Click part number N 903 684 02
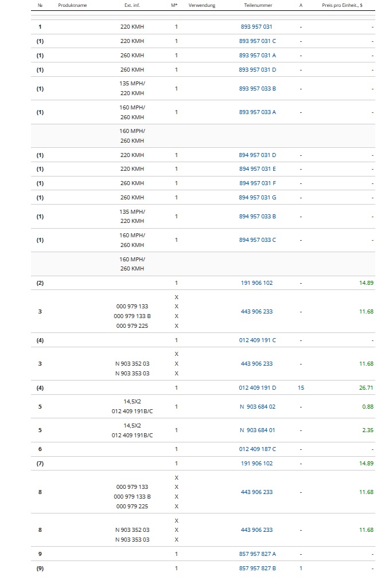 point(257,407)
